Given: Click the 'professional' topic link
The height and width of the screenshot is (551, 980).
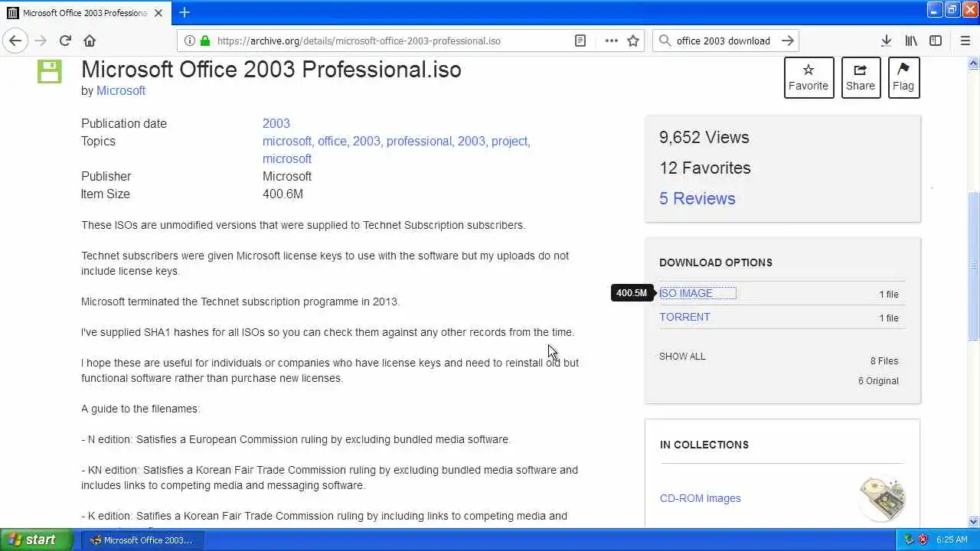Looking at the screenshot, I should [x=420, y=141].
